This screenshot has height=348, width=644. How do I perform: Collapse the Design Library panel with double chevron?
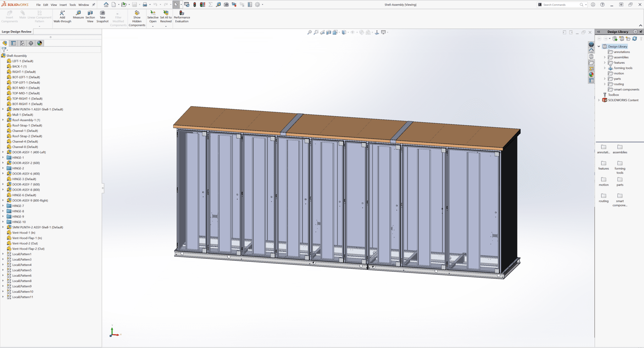coord(598,31)
